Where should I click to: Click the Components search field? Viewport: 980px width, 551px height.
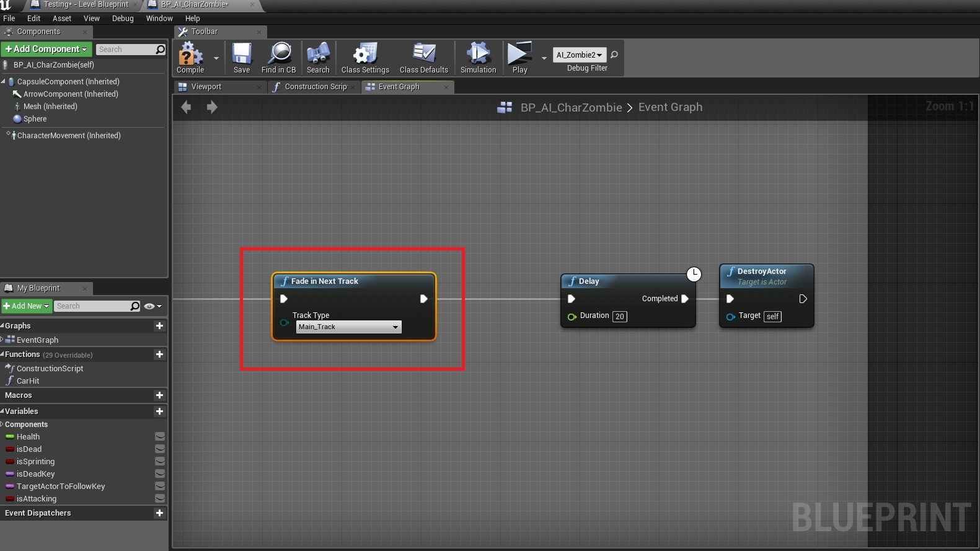126,50
